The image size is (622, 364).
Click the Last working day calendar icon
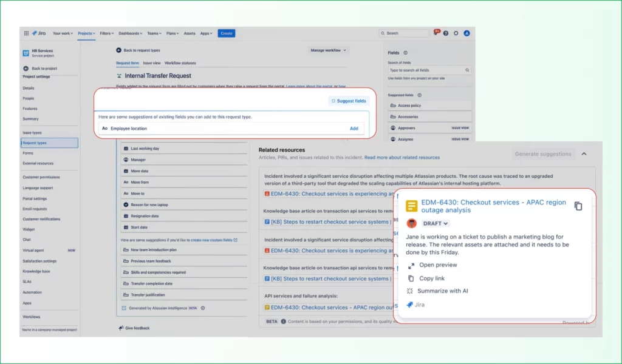pyautogui.click(x=126, y=149)
